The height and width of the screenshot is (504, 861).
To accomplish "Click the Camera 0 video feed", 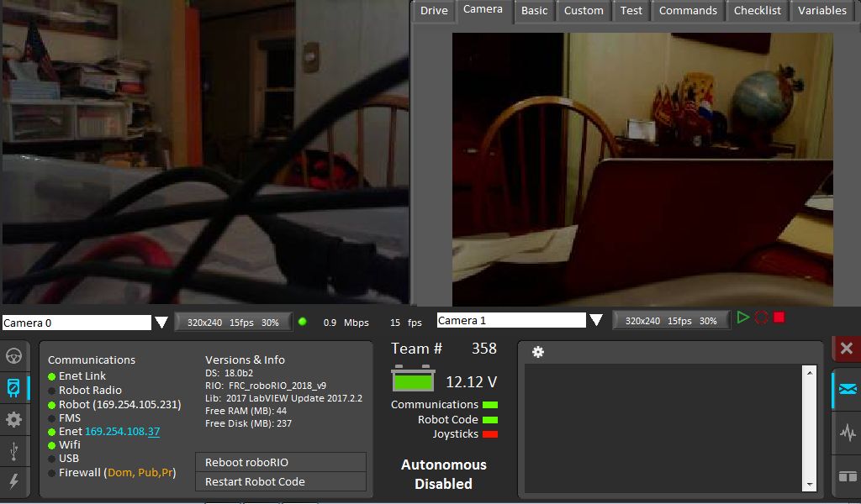I will click(x=204, y=152).
